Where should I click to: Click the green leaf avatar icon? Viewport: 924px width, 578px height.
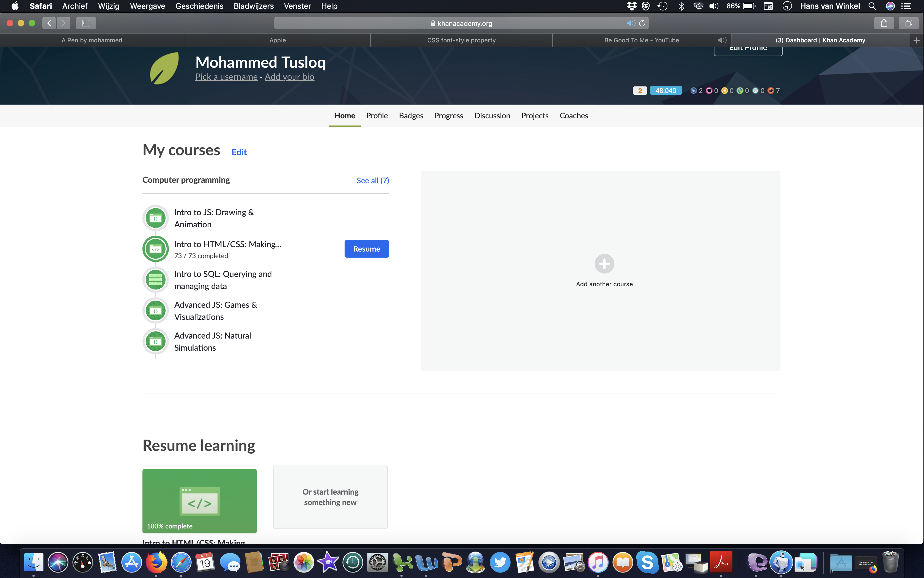(x=164, y=68)
